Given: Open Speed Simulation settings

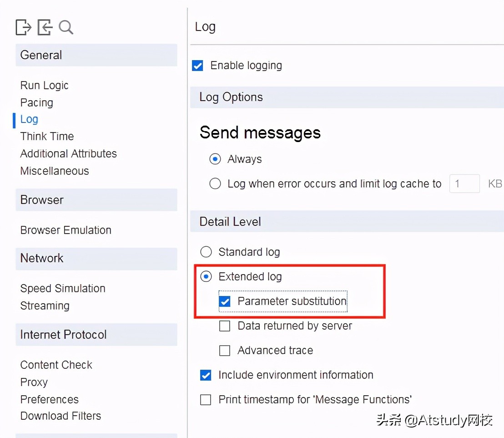Looking at the screenshot, I should tap(63, 288).
